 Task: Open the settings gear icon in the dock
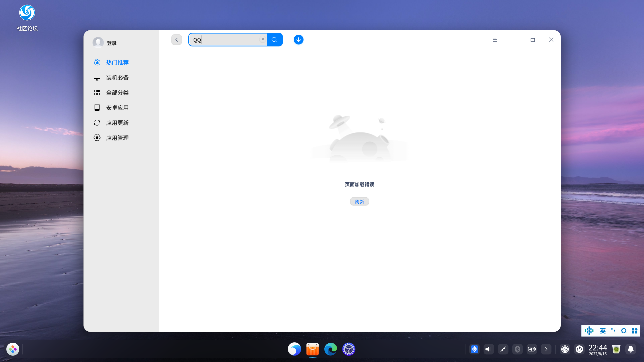pyautogui.click(x=349, y=349)
